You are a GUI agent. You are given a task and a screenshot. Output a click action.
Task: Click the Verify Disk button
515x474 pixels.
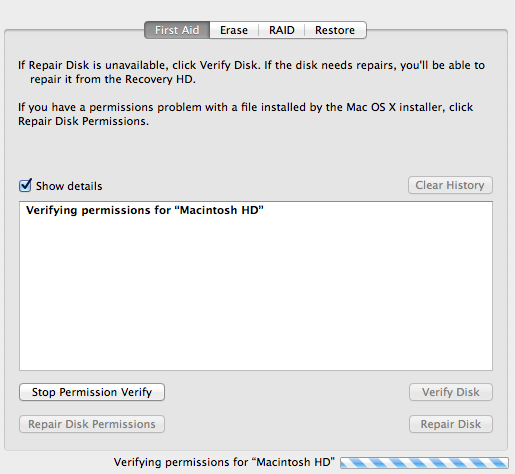451,392
